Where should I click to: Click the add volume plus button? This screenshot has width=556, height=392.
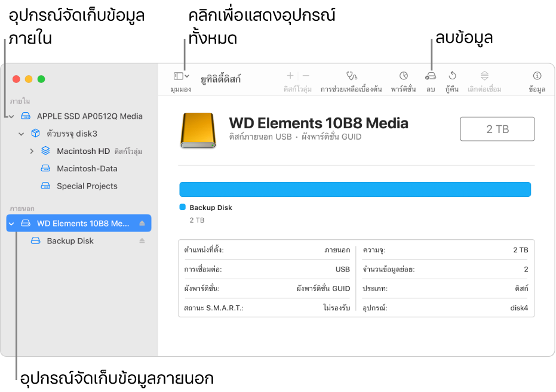tap(290, 75)
